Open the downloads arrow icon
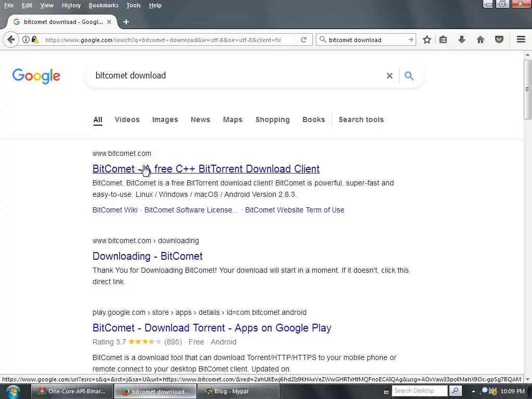Image resolution: width=532 pixels, height=399 pixels. (x=462, y=39)
